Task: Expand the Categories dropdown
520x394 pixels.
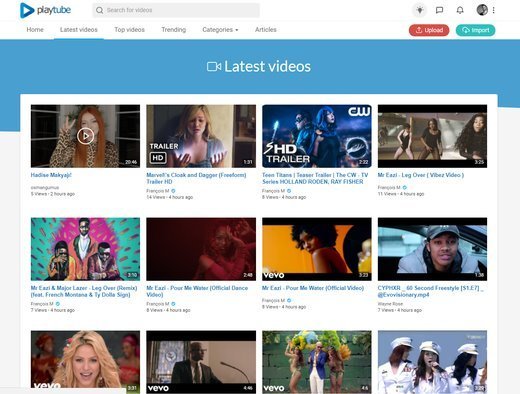Action: coord(220,30)
